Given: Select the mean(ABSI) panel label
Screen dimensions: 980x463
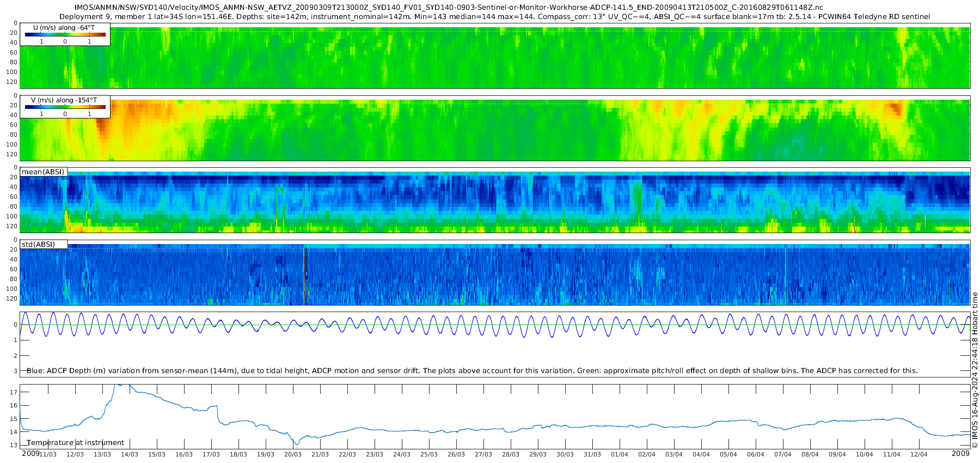Looking at the screenshot, I should [x=43, y=172].
